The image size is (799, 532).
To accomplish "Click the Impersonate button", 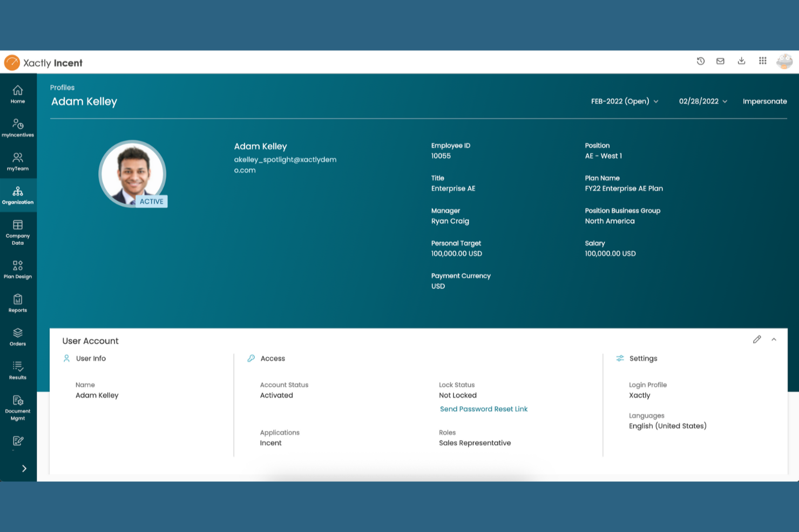I will coord(764,101).
